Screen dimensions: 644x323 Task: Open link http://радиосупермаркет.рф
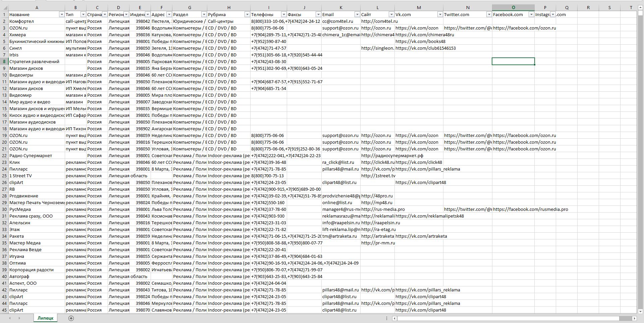[392, 155]
